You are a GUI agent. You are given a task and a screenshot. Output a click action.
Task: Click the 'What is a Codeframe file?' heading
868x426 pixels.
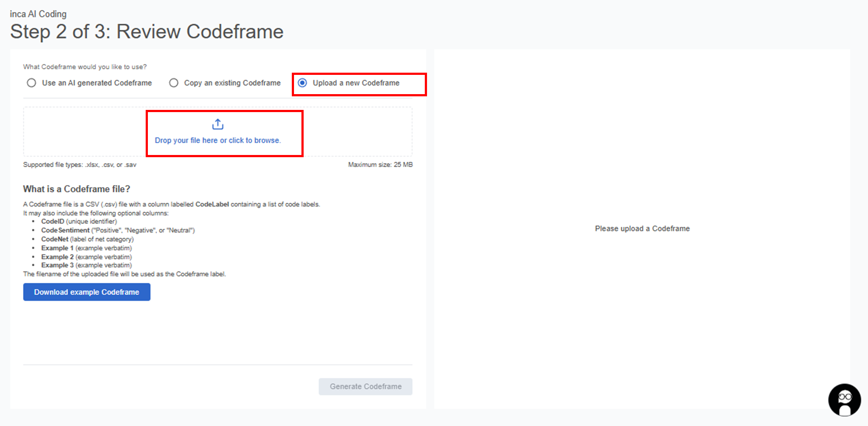pyautogui.click(x=77, y=189)
